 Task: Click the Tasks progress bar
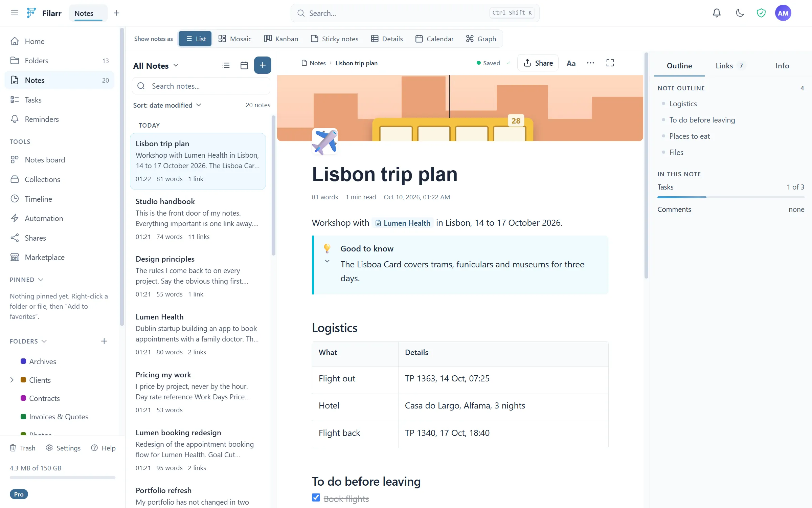click(731, 197)
